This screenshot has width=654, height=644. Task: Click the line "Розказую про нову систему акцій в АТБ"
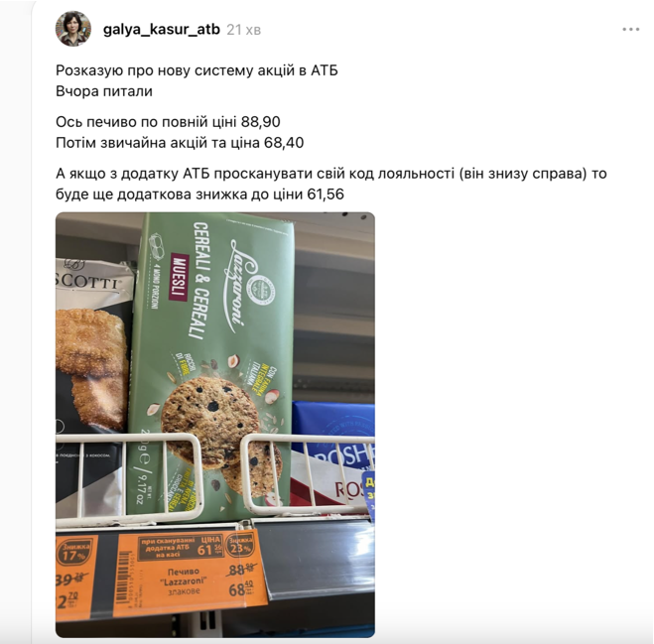[196, 70]
